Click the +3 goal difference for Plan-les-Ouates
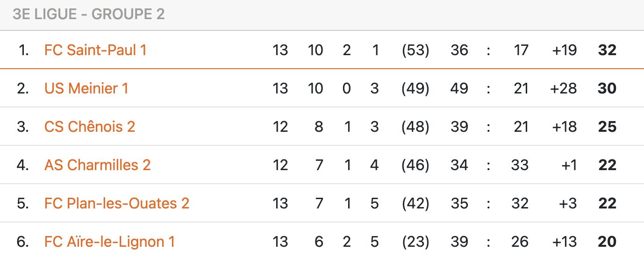The image size is (644, 258). [568, 203]
